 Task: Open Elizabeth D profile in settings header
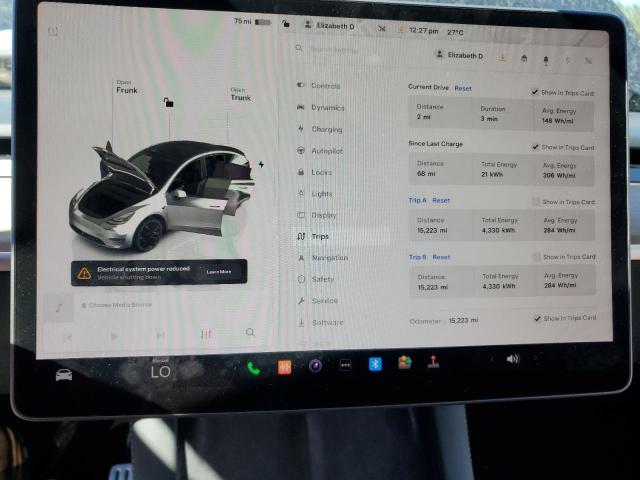point(460,55)
